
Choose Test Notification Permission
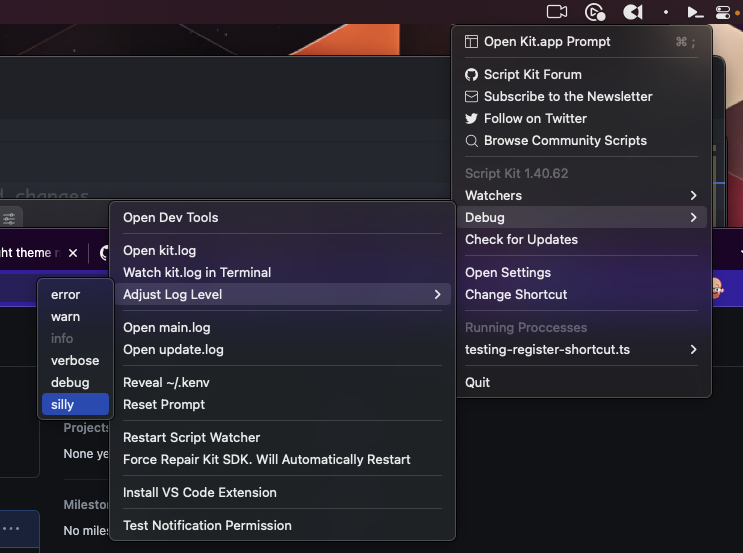(282, 526)
